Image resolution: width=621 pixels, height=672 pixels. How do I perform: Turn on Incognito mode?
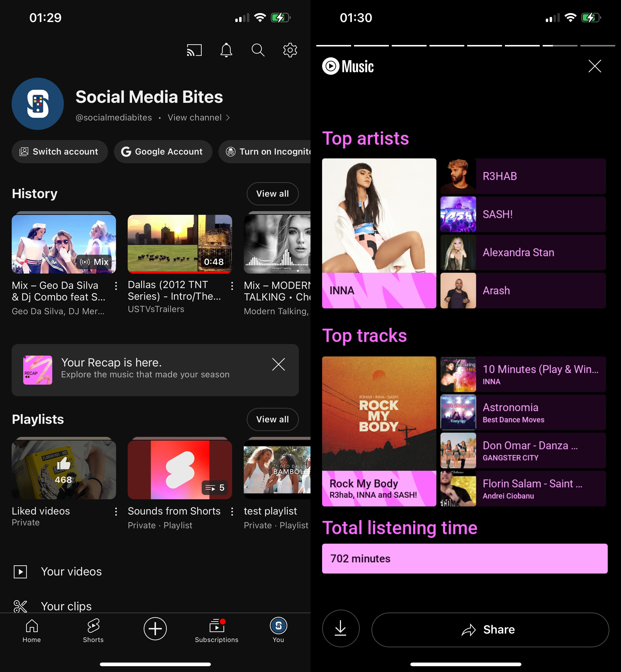(265, 152)
